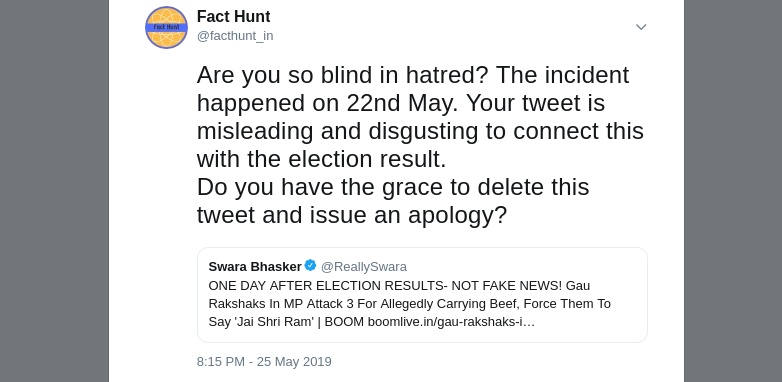Visit the @ReallySwara handle

click(x=364, y=267)
